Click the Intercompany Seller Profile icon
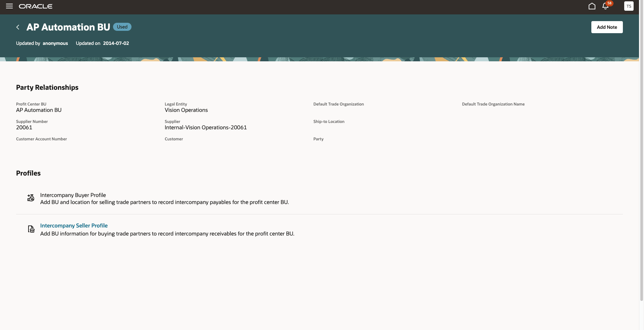Viewport: 644px width, 330px height. (31, 229)
